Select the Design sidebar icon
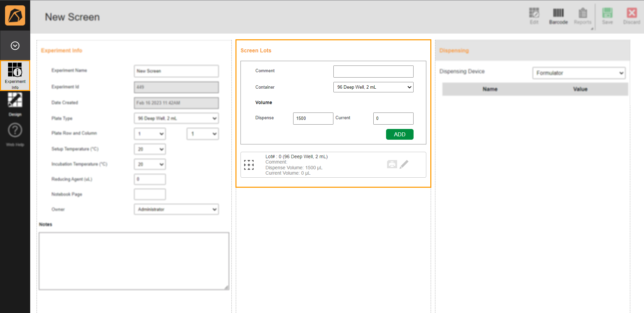644x313 pixels. [15, 104]
